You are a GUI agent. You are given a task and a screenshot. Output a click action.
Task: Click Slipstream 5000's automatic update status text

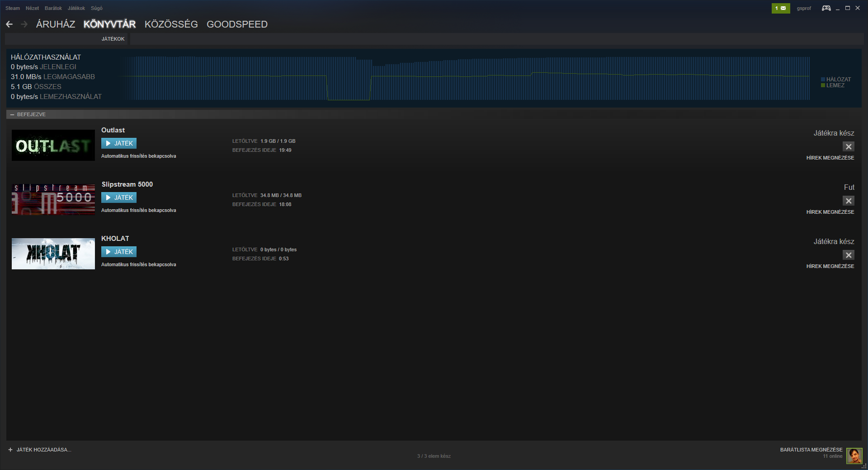[138, 210]
